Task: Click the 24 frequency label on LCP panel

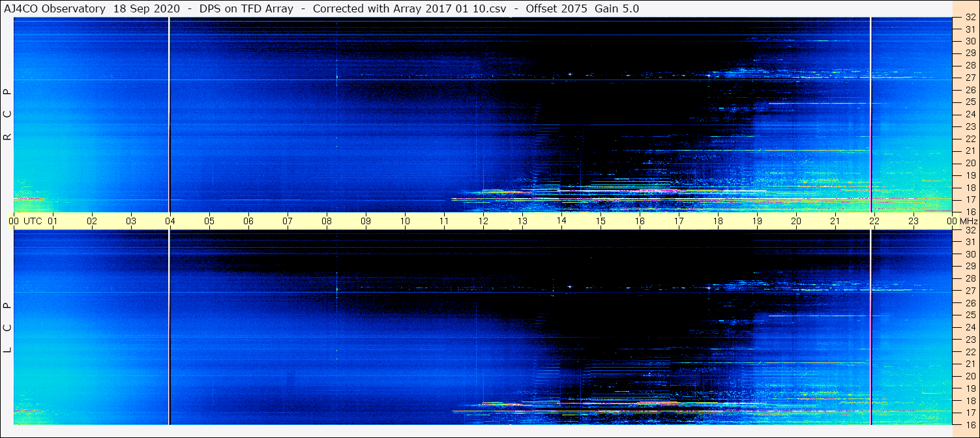Action: 970,327
